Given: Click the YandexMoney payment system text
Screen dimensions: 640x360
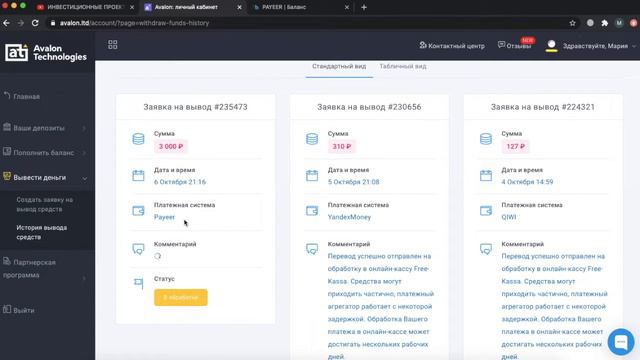Looking at the screenshot, I should click(349, 217).
